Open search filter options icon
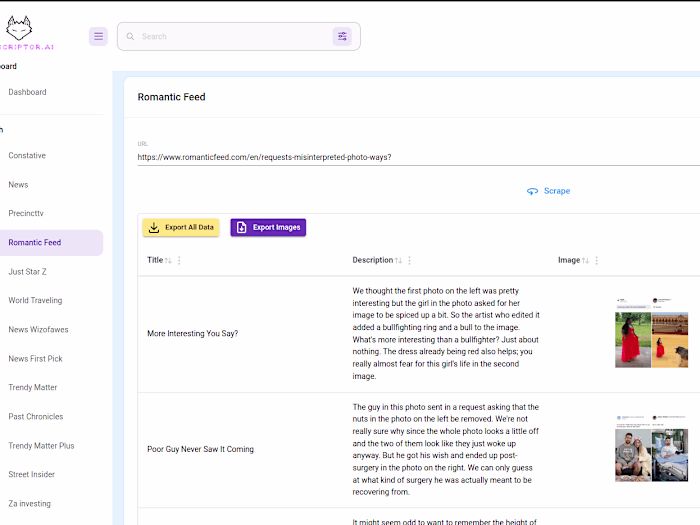 coord(342,36)
